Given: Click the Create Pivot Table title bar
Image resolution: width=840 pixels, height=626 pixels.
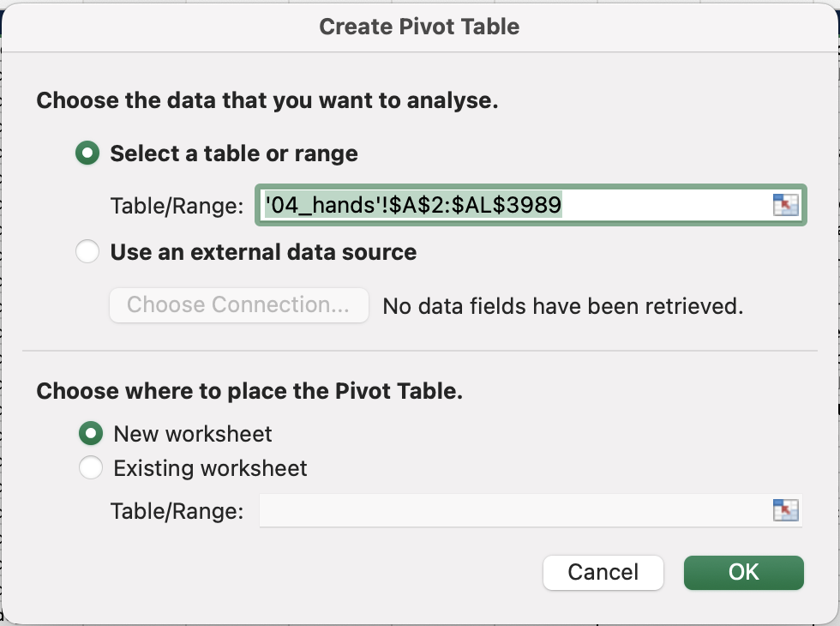Looking at the screenshot, I should pos(419,27).
